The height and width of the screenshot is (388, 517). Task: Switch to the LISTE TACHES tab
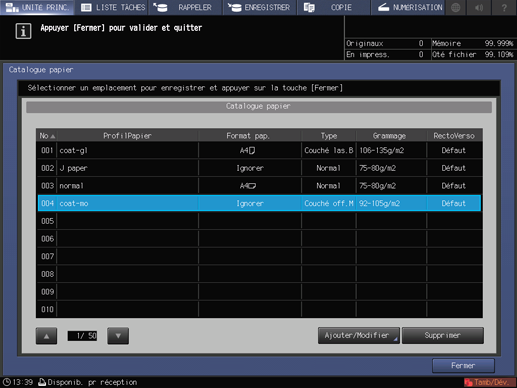(x=112, y=7)
